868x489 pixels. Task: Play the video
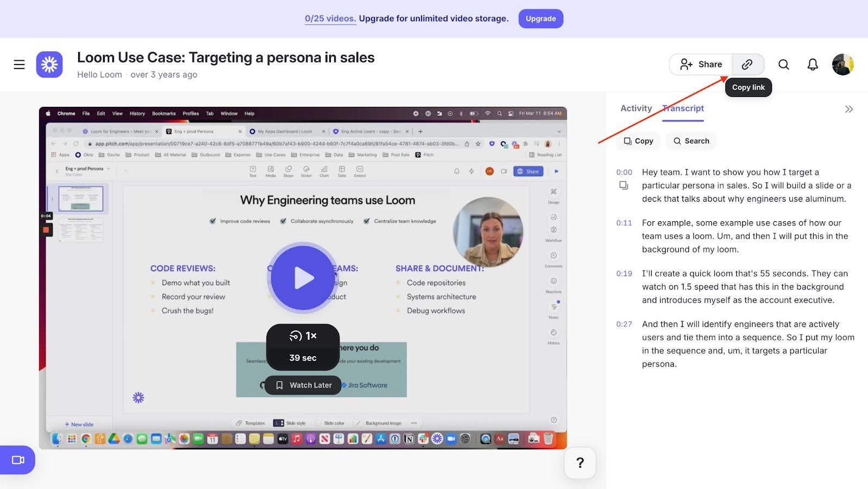pos(303,278)
